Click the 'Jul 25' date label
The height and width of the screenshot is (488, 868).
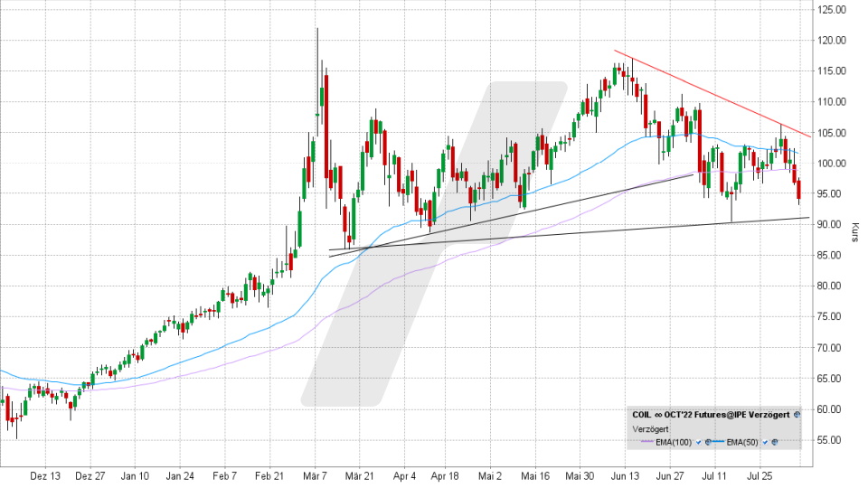tap(759, 476)
